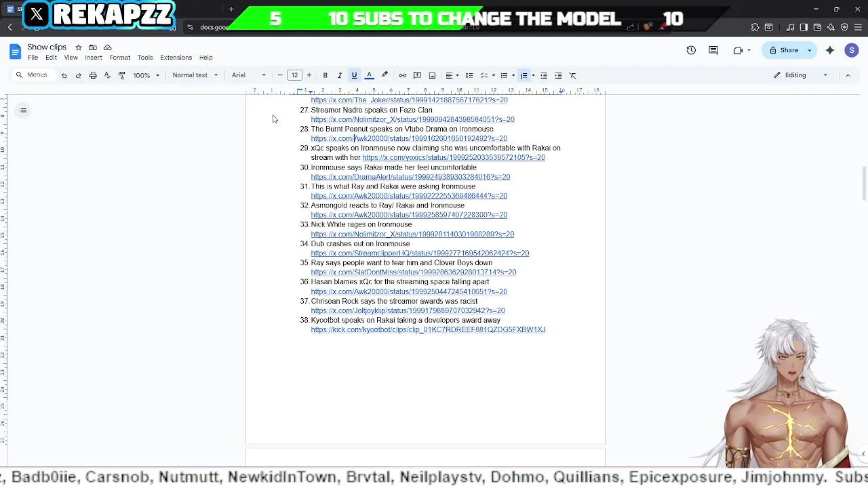
Task: Click the Undo icon in toolbar
Action: coord(64,75)
